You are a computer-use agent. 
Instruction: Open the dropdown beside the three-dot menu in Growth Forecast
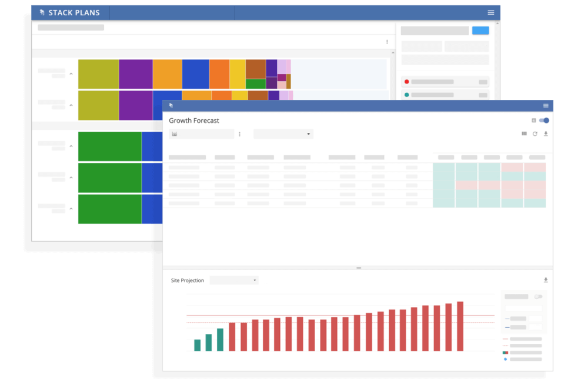pyautogui.click(x=283, y=134)
